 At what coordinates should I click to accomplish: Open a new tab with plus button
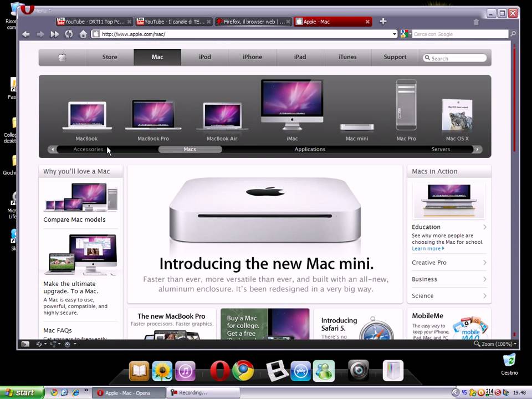point(383,22)
